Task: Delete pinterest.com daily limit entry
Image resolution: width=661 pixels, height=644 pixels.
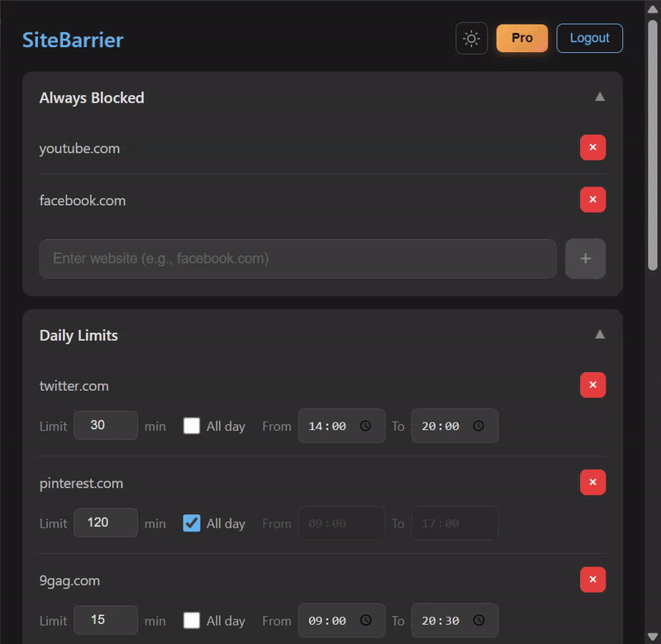Action: tap(592, 483)
